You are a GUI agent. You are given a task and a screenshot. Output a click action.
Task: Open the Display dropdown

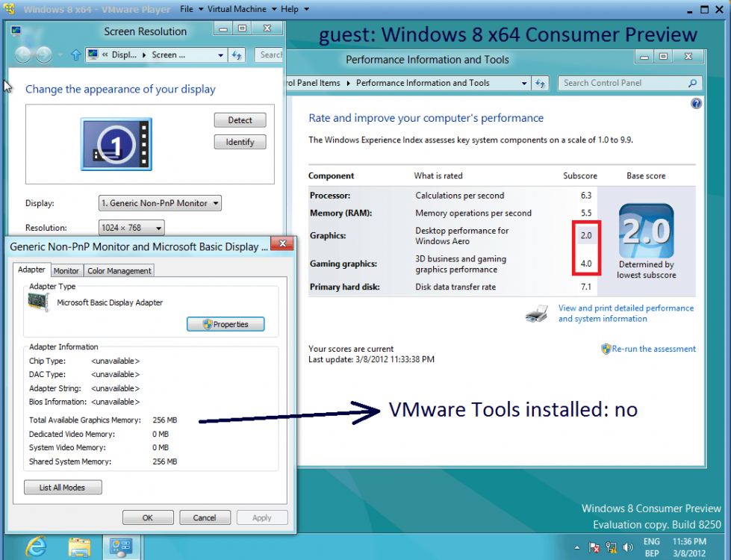(160, 203)
